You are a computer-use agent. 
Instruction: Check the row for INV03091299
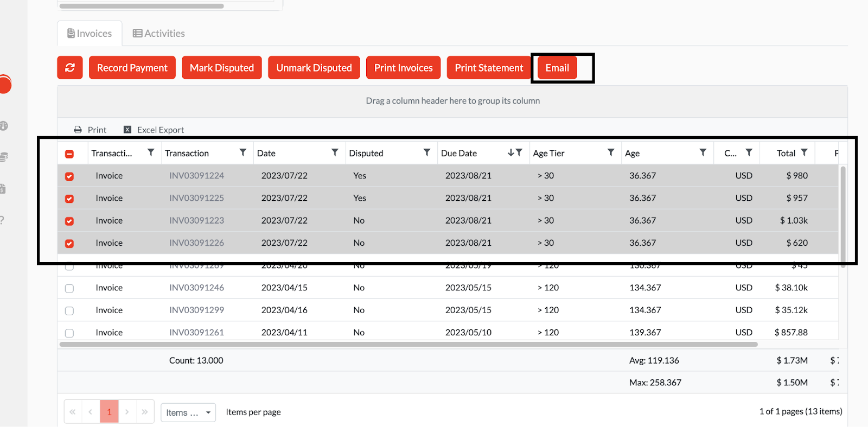tap(69, 311)
